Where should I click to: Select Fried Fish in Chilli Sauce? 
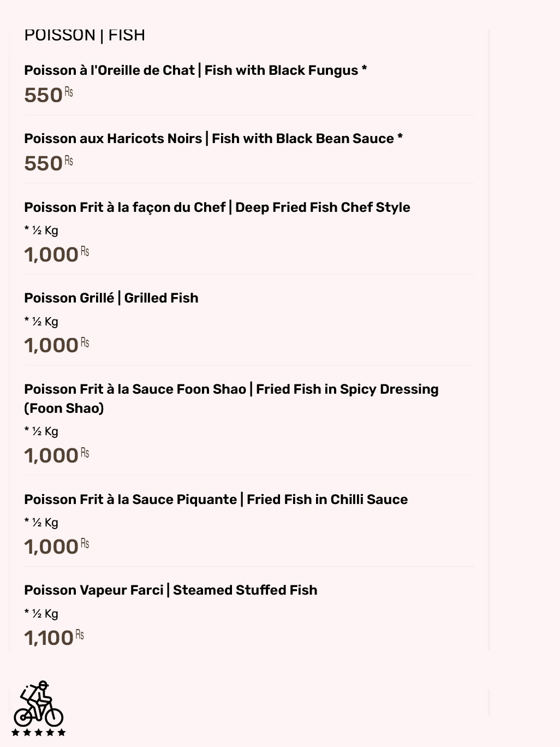(x=216, y=500)
